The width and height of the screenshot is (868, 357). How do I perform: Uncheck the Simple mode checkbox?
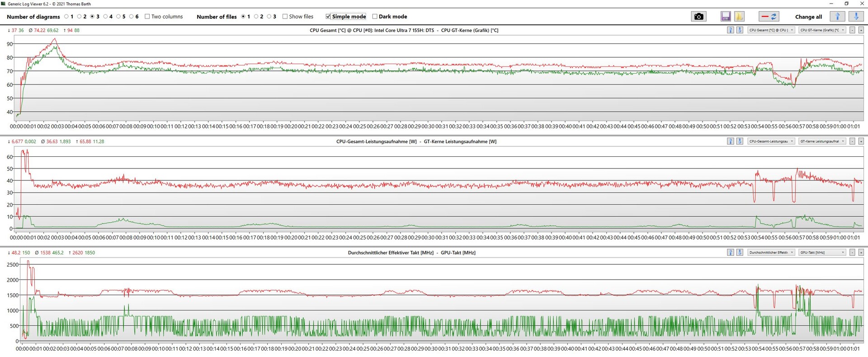coord(328,17)
